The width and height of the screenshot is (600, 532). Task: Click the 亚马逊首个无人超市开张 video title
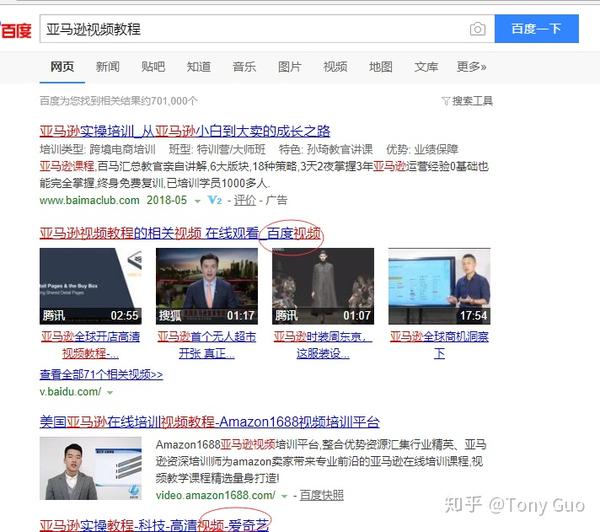point(207,344)
